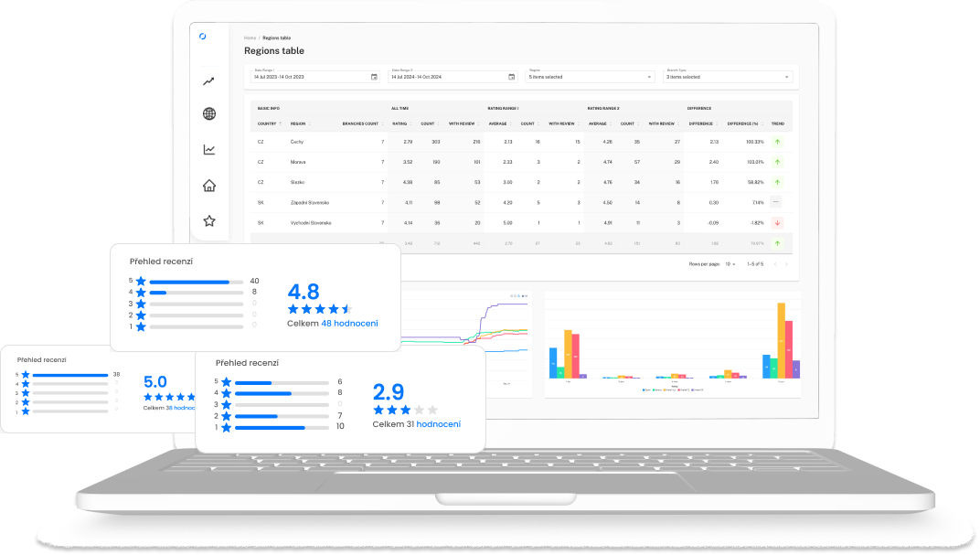Open calendar picker for Date Range 2
The height and width of the screenshot is (555, 980).
tap(511, 77)
